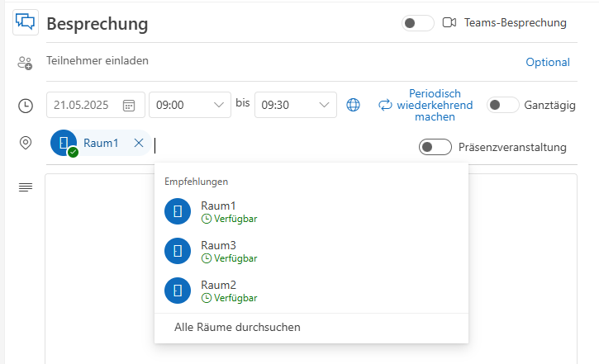
Task: Toggle the Präsenzveranstaltung switch
Action: (x=435, y=147)
